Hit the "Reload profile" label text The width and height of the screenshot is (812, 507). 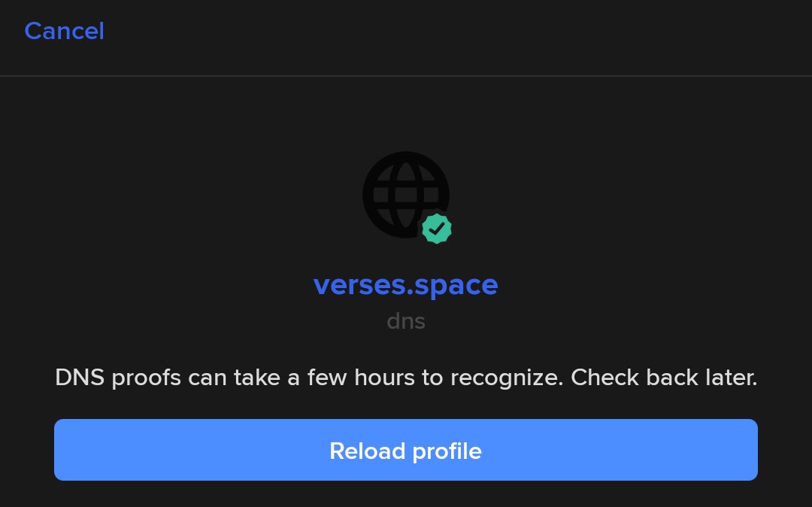coord(405,451)
